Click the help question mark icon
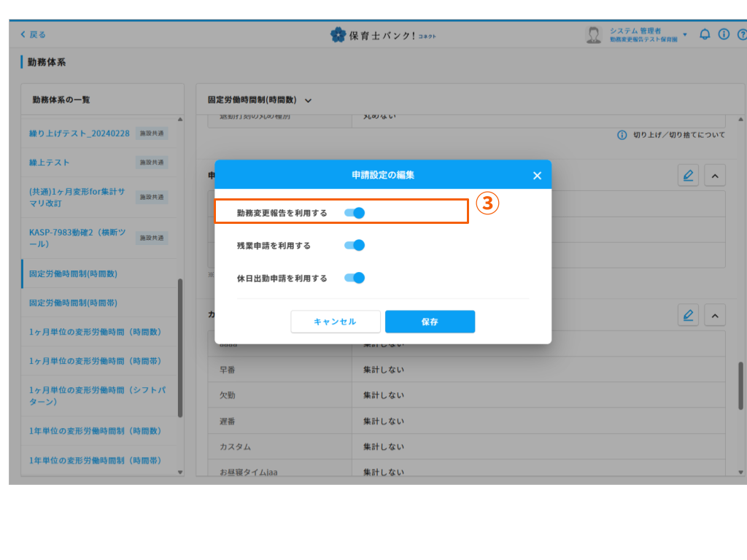747x560 pixels. click(x=742, y=34)
